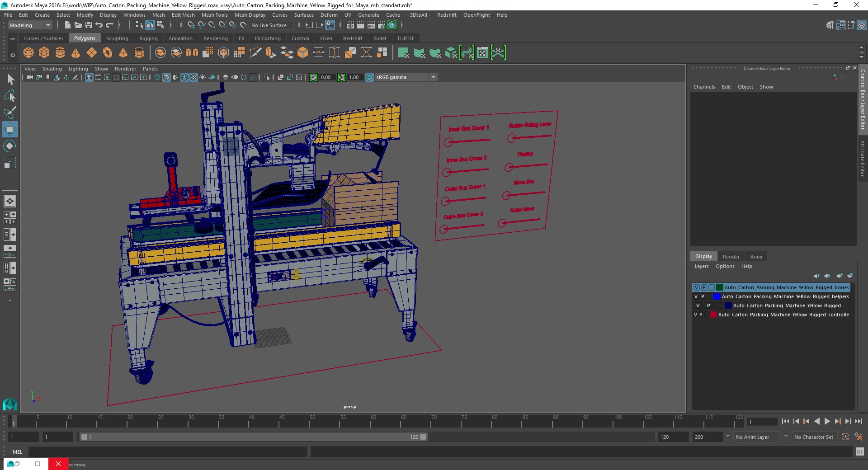This screenshot has width=868, height=470.
Task: Toggle visibility of the Rigged_bones layer
Action: click(x=697, y=287)
